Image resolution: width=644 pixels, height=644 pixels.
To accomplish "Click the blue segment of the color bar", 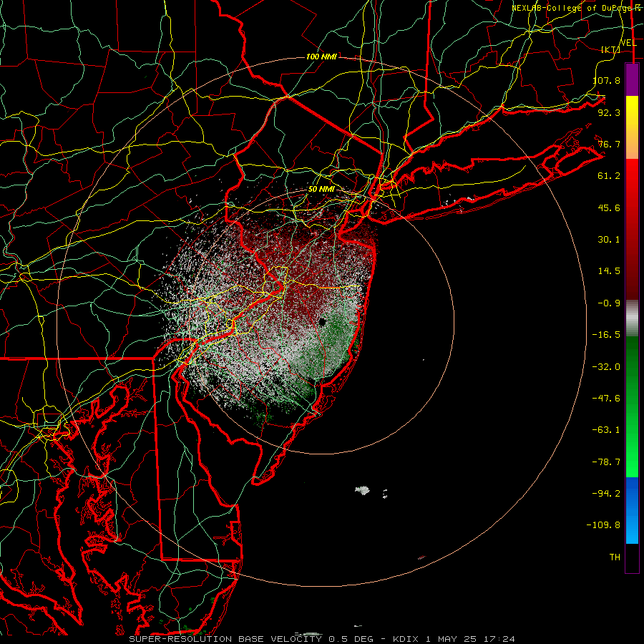I will click(632, 510).
